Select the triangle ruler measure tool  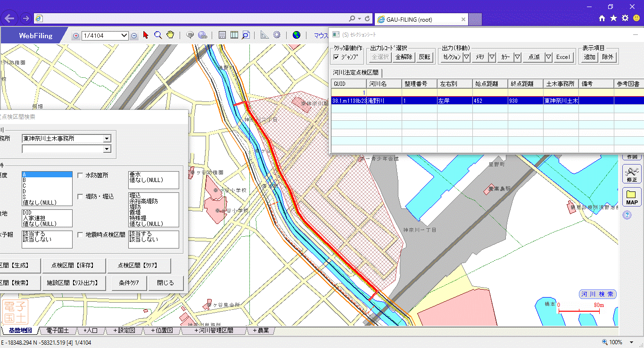point(264,35)
